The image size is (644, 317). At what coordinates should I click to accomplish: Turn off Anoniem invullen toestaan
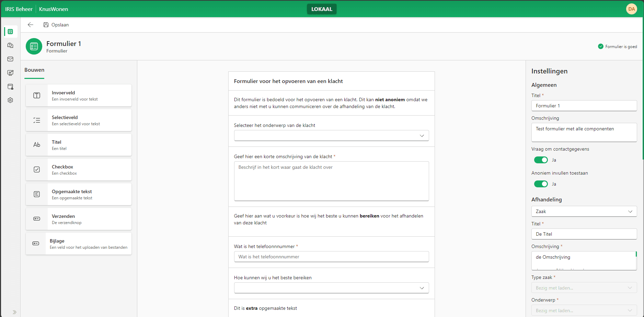click(x=541, y=184)
